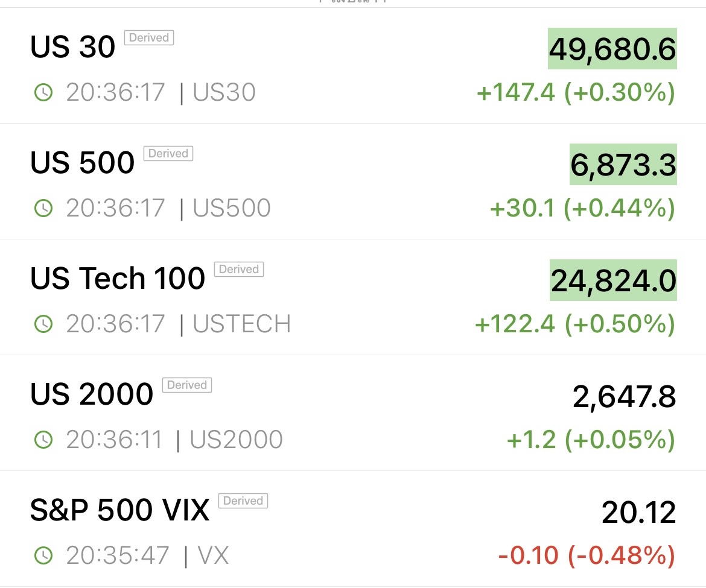
Task: Click the +1.2 (+0.05%) change value
Action: (x=591, y=440)
